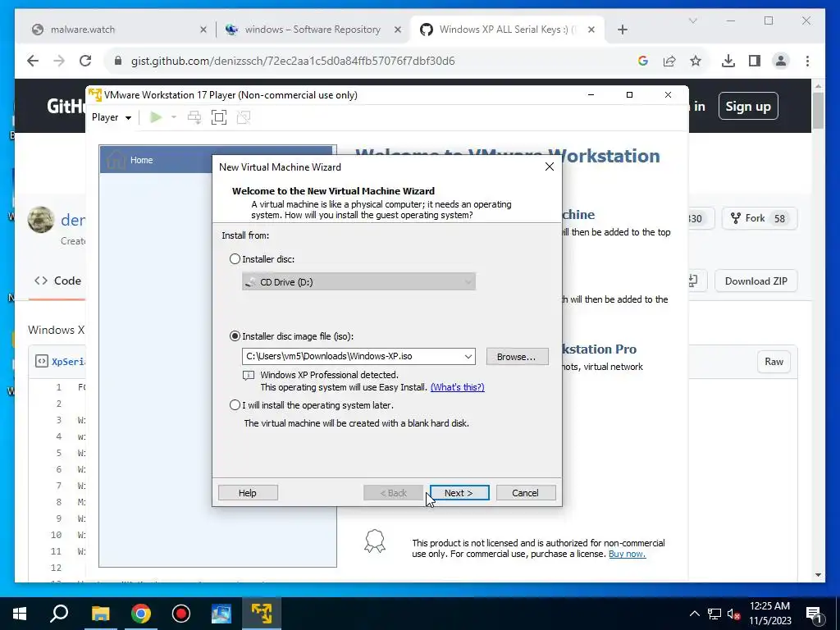Switch to the malware.watch tab
840x630 pixels.
(x=118, y=30)
